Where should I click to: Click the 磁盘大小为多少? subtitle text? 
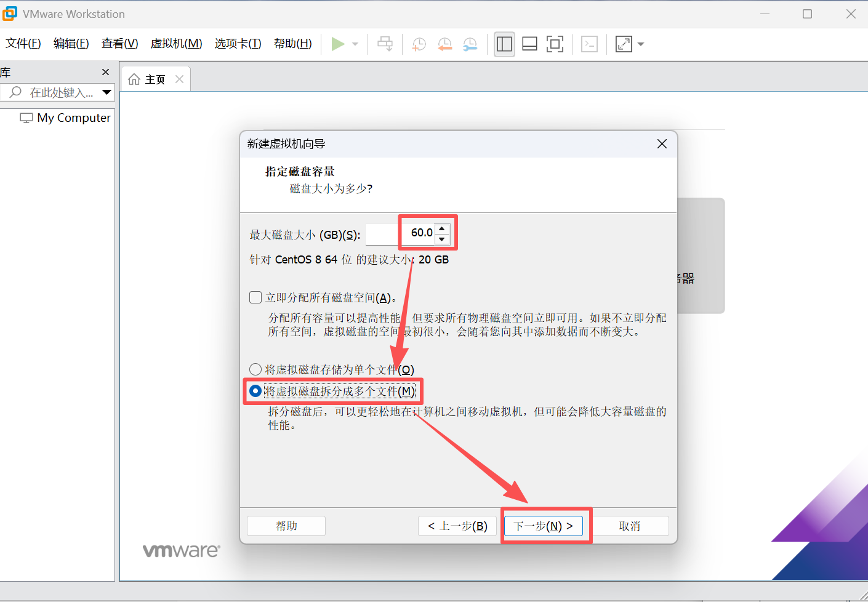click(331, 188)
